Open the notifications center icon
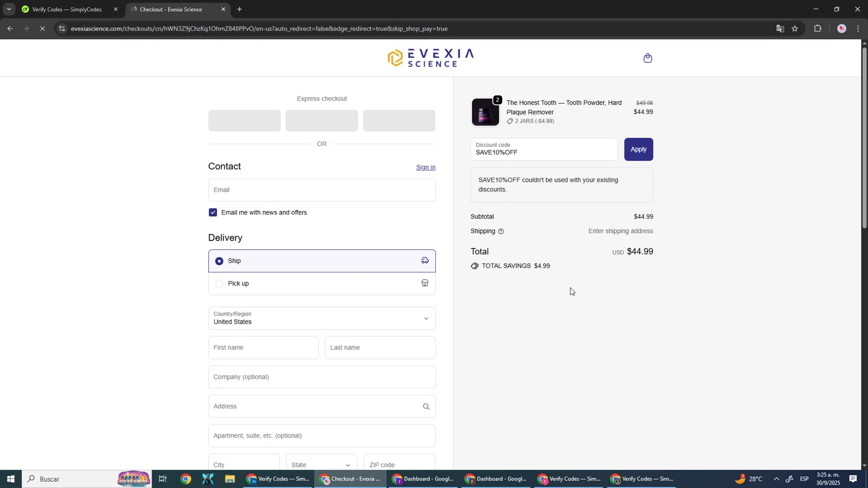 tap(854, 479)
